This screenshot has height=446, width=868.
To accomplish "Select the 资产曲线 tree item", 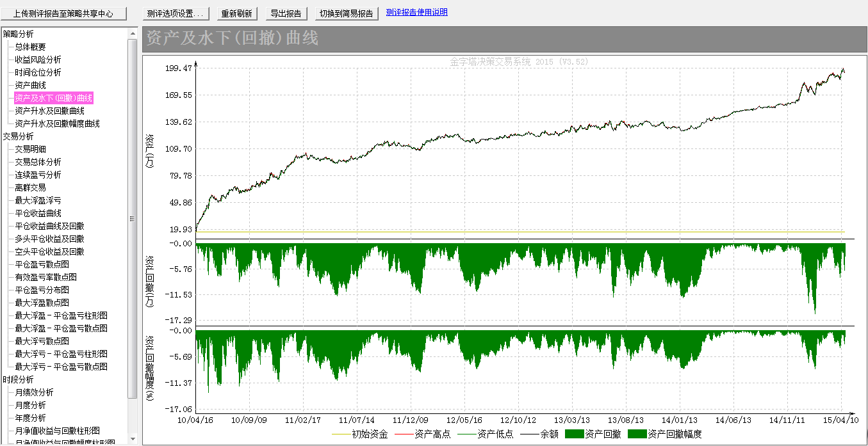I will pos(30,85).
